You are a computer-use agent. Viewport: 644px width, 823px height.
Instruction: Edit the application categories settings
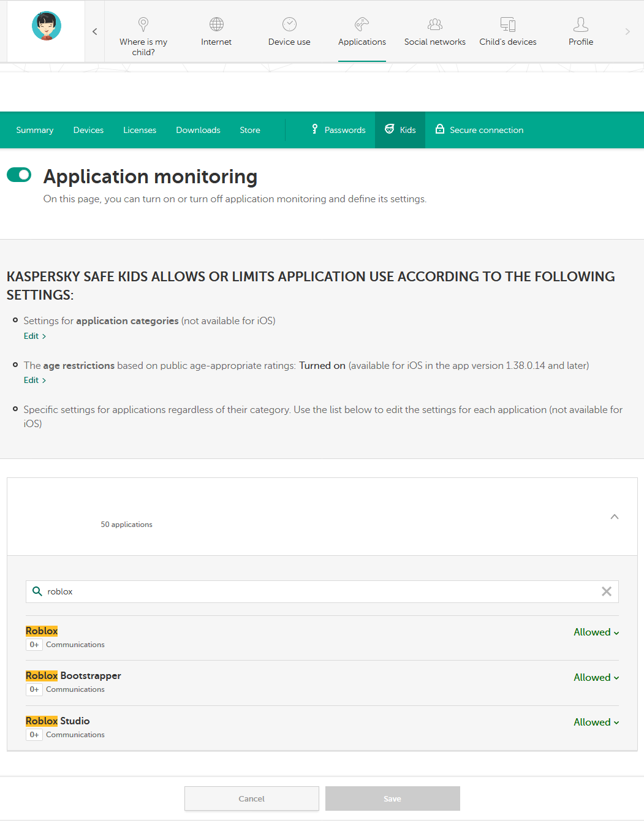34,336
